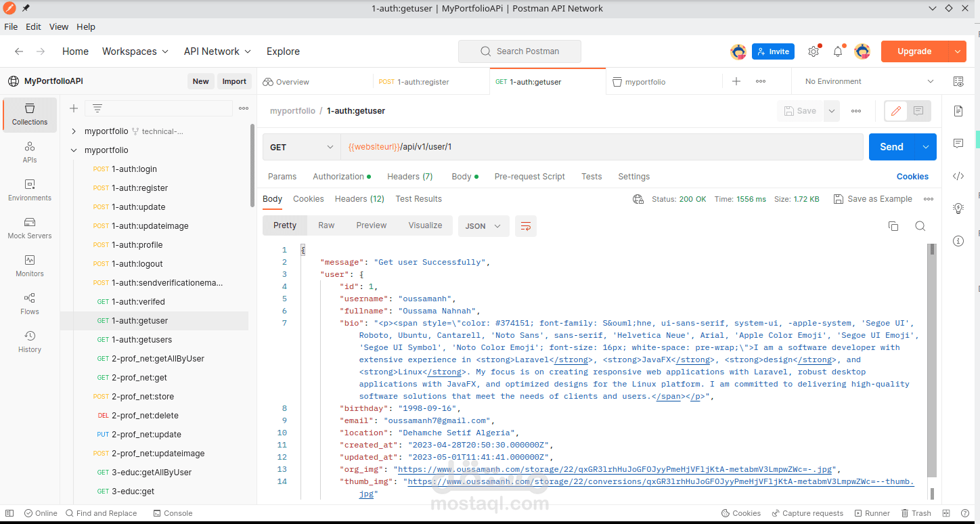Click the Import button

234,81
